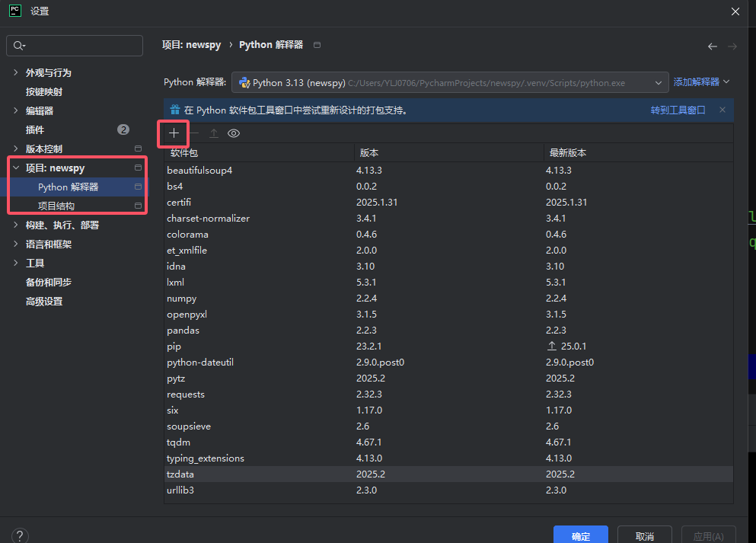Select the beautifulsoup4 package row
Viewport: 756px width, 543px height.
pos(449,171)
